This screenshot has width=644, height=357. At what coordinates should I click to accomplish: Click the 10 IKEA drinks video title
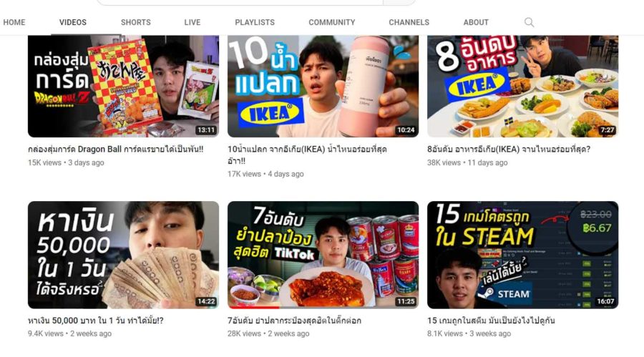(x=307, y=155)
